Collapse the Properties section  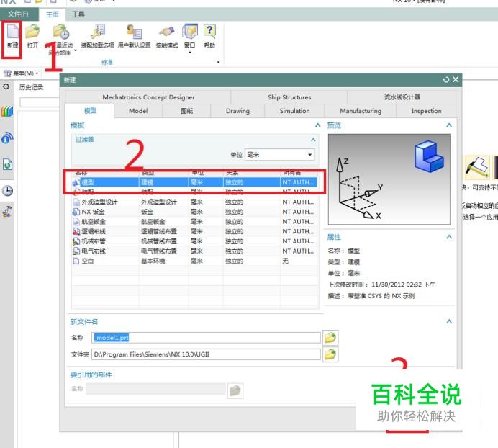449,237
